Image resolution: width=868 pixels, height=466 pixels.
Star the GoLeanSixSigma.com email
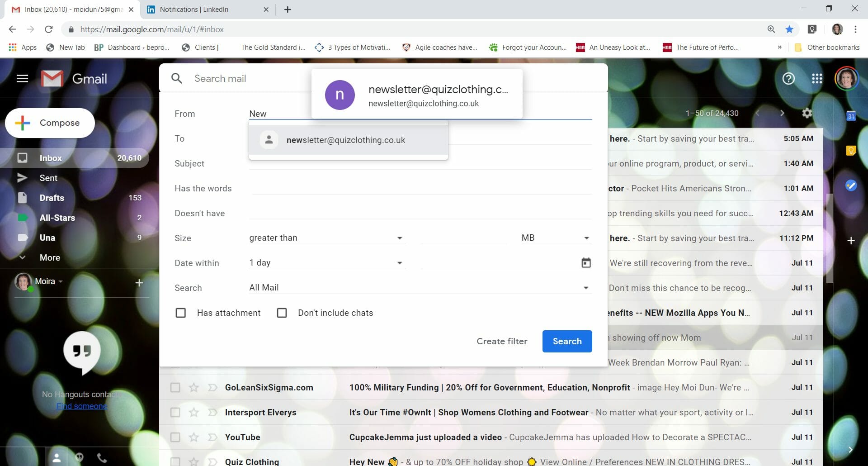(x=194, y=388)
